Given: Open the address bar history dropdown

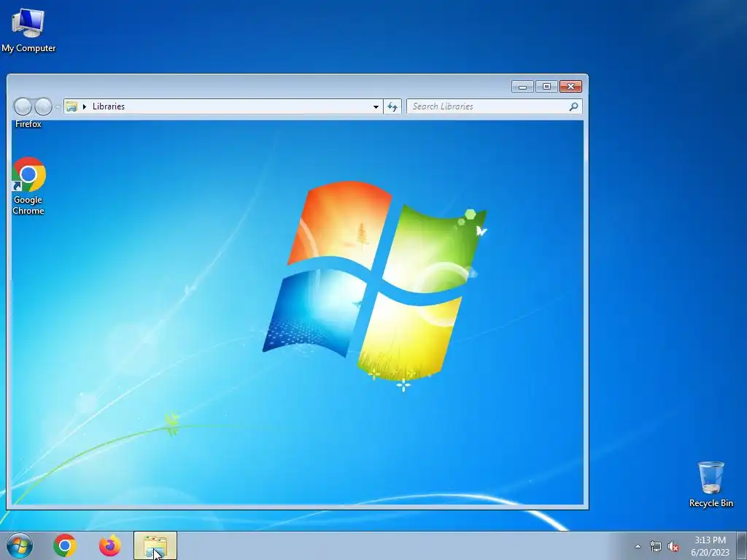Looking at the screenshot, I should 376,106.
